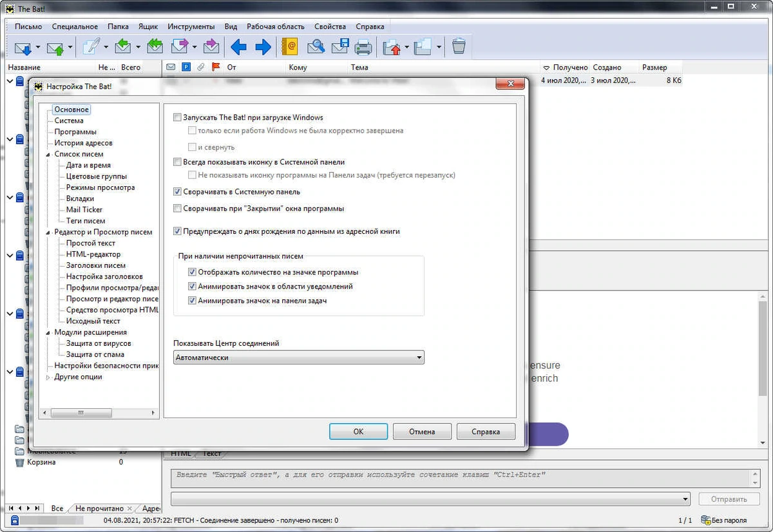773x532 pixels.
Task: Toggle Анимировать значок на панели задач
Action: [x=192, y=301]
